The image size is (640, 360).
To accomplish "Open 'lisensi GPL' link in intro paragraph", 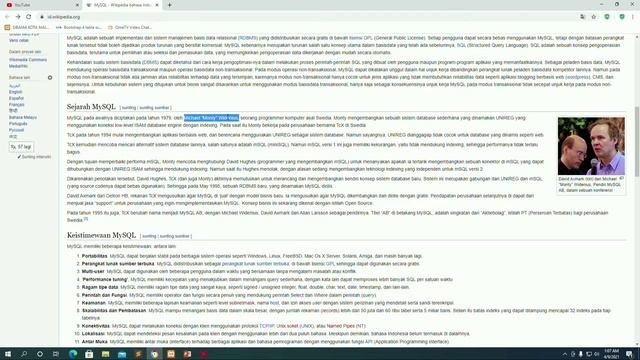I will [360, 38].
